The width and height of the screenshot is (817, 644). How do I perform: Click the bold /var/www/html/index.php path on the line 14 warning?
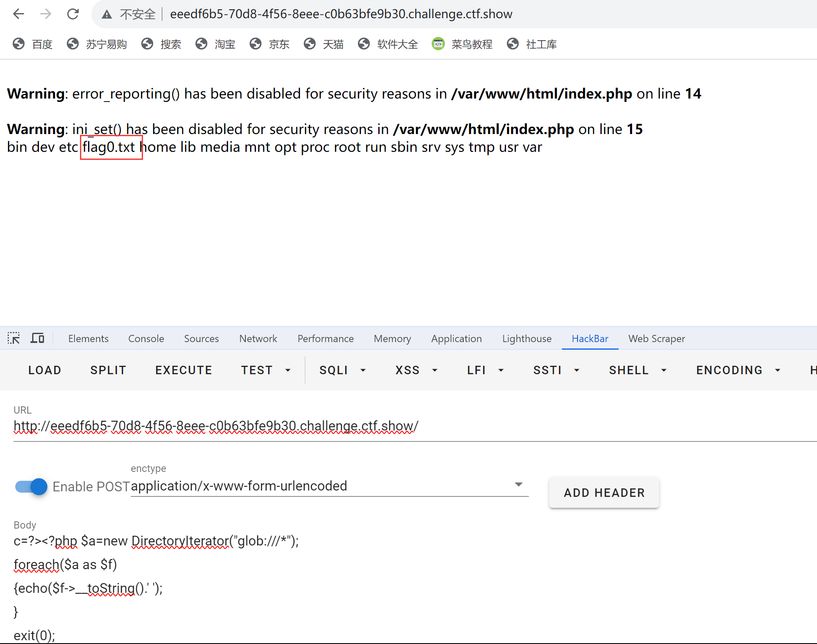tap(542, 93)
